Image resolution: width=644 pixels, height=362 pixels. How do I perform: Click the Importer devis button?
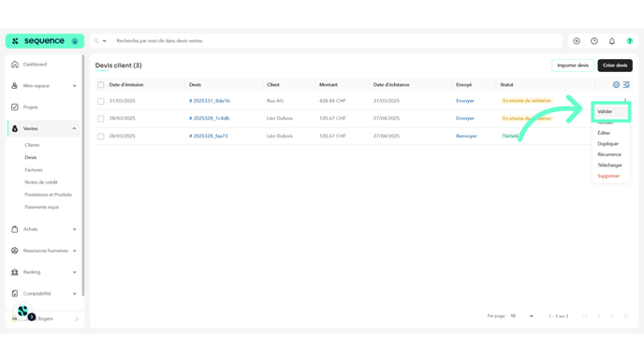pos(573,65)
